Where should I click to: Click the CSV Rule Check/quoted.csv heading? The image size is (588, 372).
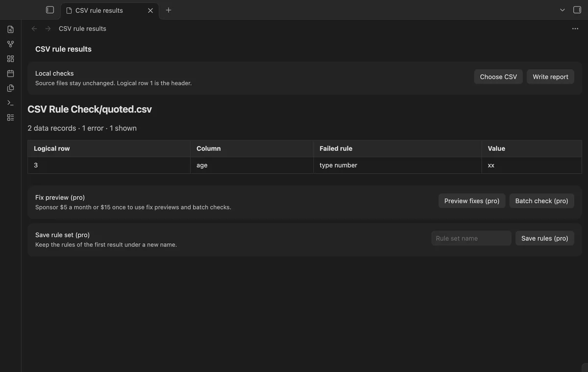[90, 109]
